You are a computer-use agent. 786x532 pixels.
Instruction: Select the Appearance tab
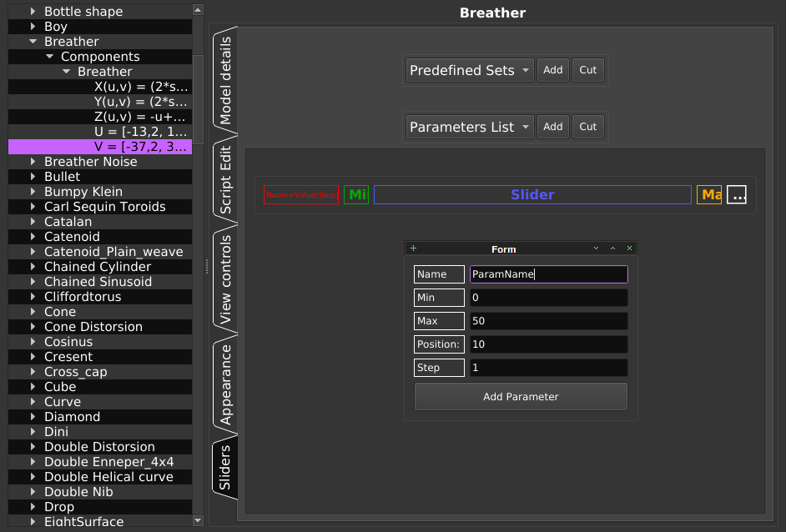[x=225, y=384]
